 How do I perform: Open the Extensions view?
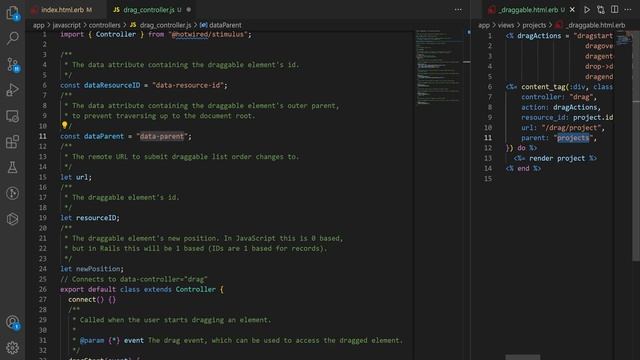[12, 142]
